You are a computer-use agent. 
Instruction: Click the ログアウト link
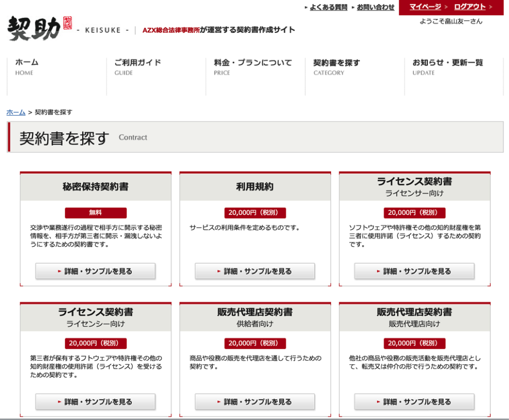469,7
